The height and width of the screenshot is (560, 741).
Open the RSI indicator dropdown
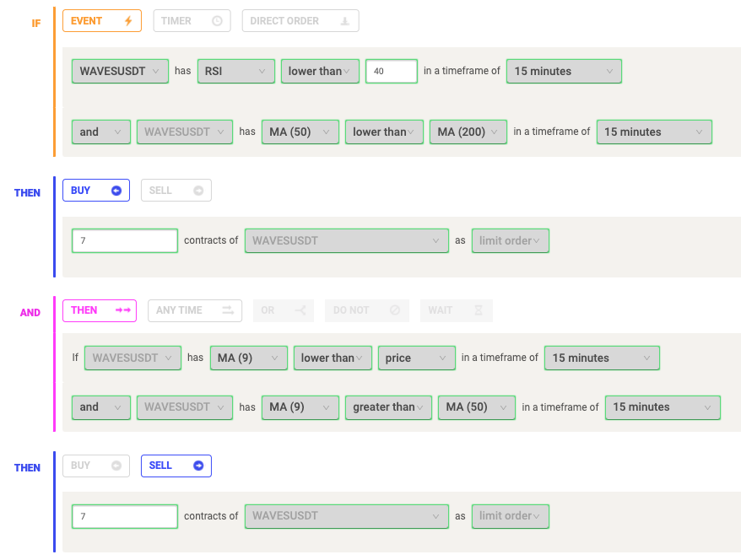pyautogui.click(x=235, y=72)
